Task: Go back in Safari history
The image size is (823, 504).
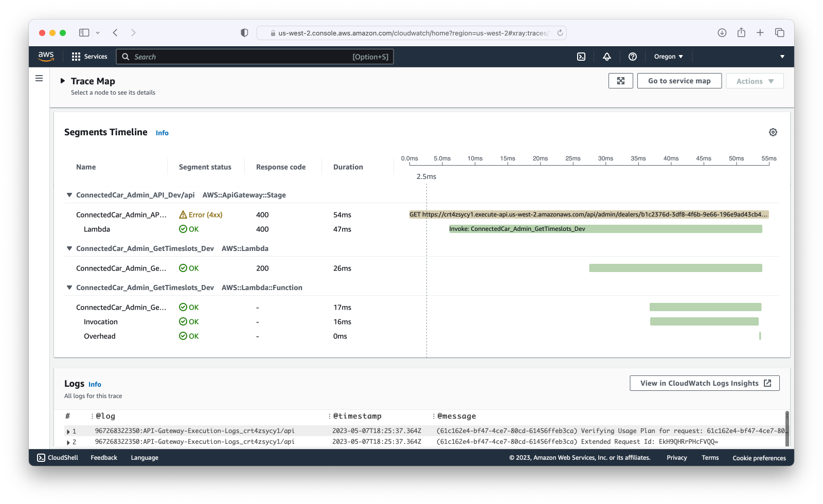Action: (x=115, y=33)
